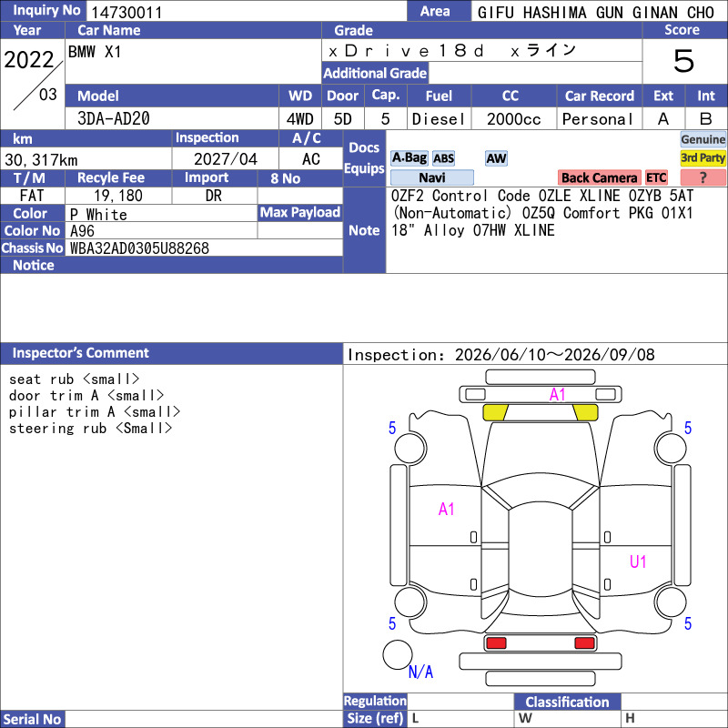Screen dimensions: 728x728
Task: Click the Chassis No value field
Action: click(x=206, y=248)
